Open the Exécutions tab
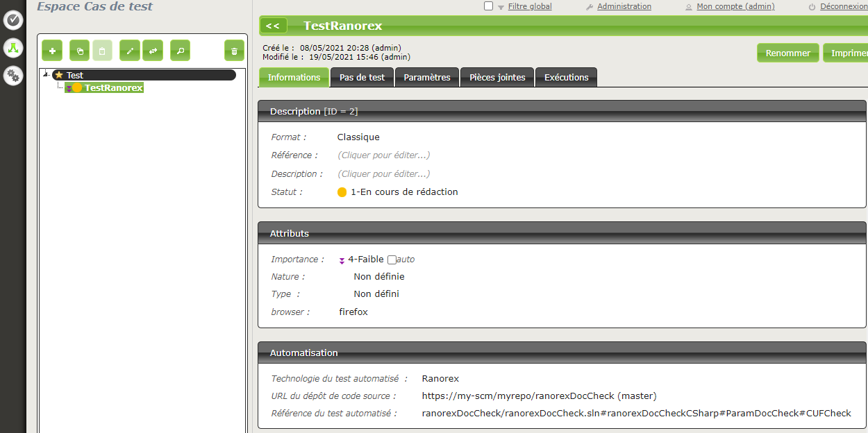This screenshot has height=433, width=868. [x=566, y=78]
